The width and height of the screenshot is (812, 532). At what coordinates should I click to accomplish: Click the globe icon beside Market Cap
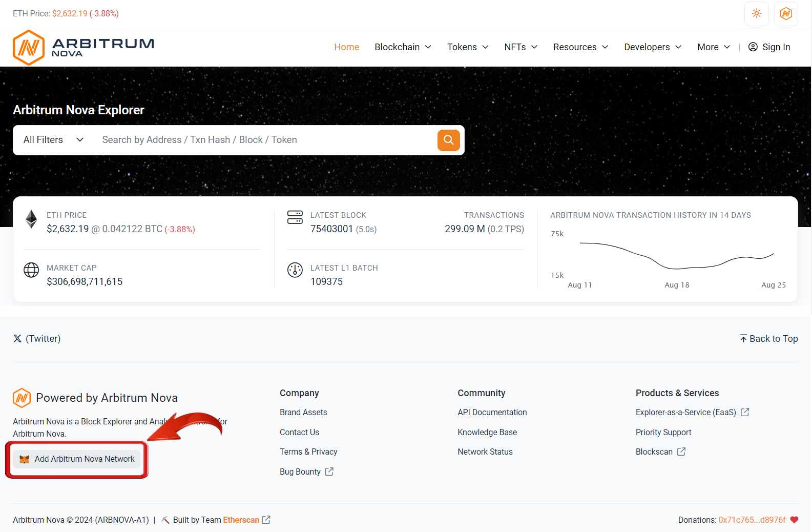tap(31, 270)
